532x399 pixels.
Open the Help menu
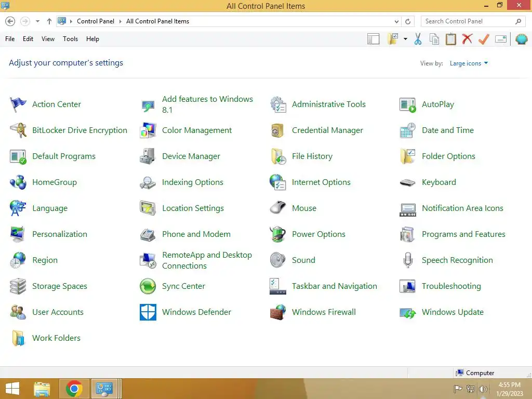(92, 39)
